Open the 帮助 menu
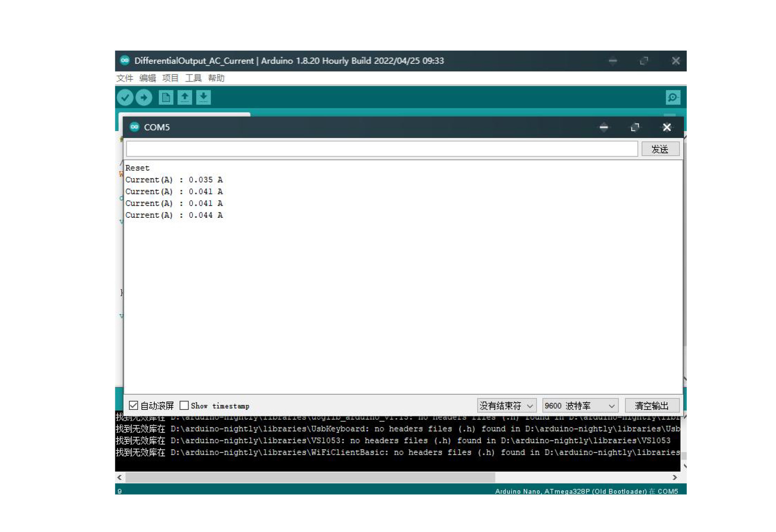776x532 pixels. click(x=216, y=78)
